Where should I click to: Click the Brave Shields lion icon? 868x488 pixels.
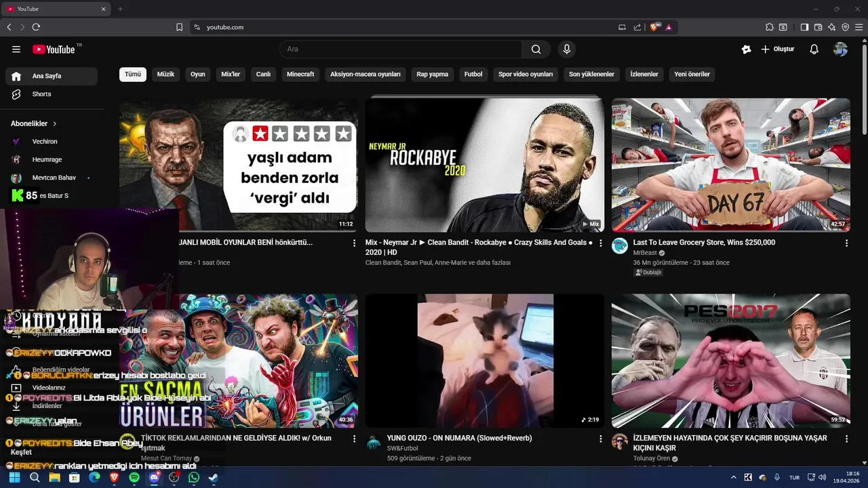(654, 27)
